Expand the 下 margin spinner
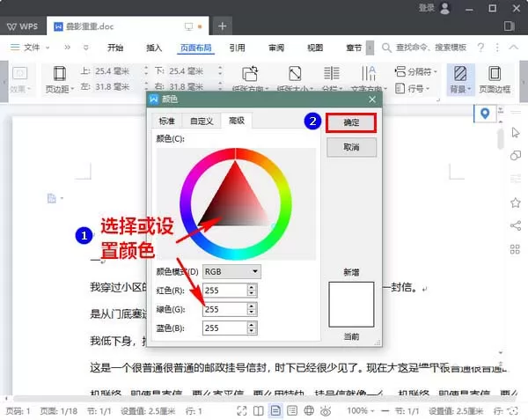The width and height of the screenshot is (528, 420). click(x=220, y=70)
